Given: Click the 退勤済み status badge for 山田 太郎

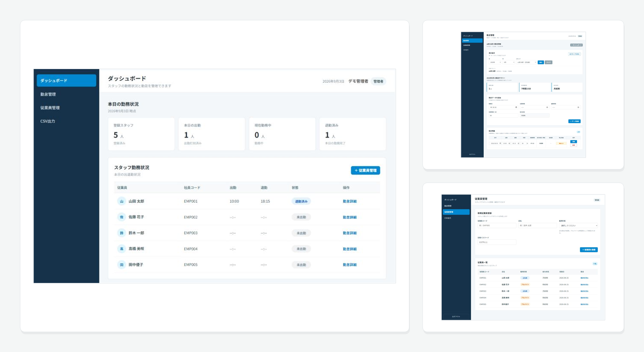Looking at the screenshot, I should pos(301,201).
